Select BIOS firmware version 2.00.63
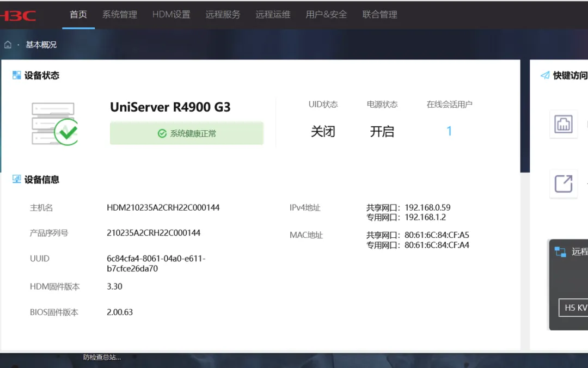This screenshot has height=368, width=588. click(x=120, y=312)
